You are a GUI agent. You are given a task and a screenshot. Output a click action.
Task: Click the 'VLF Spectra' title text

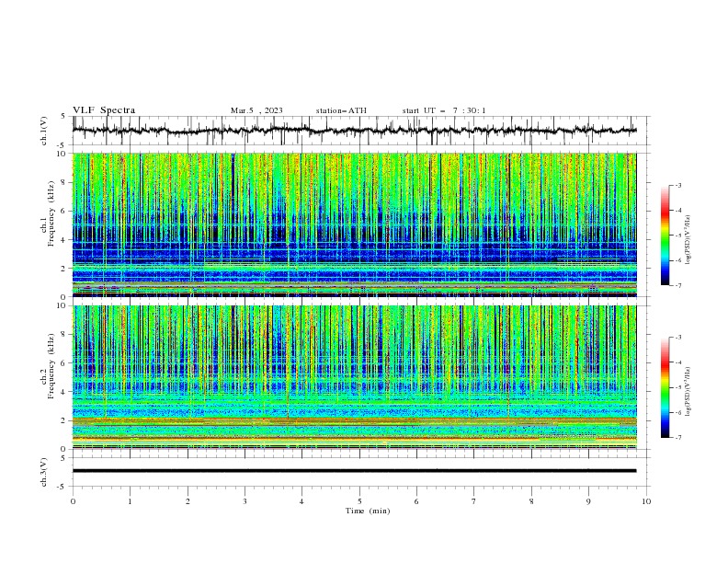coord(104,110)
